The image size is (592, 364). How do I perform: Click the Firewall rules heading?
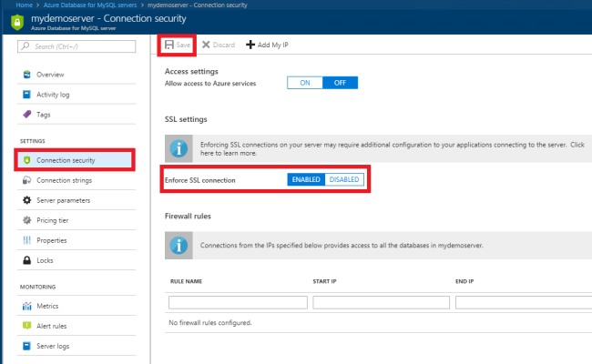tap(188, 217)
